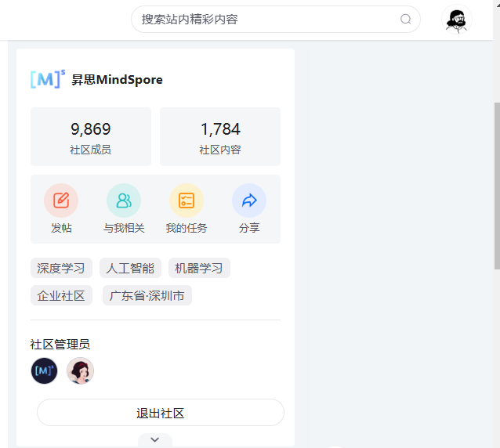Screen dimensions: 500x448
Task: Select the 机器学习 tag
Action: click(199, 268)
